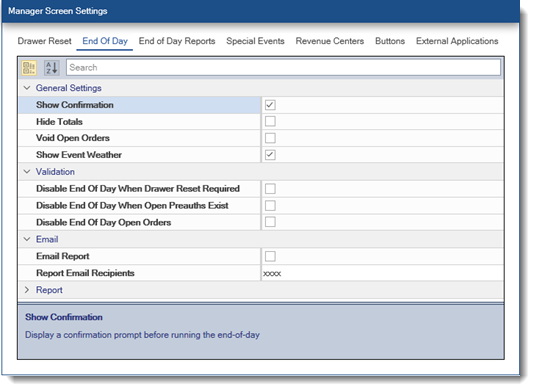Enable the Hide Totals checkbox

pos(270,121)
